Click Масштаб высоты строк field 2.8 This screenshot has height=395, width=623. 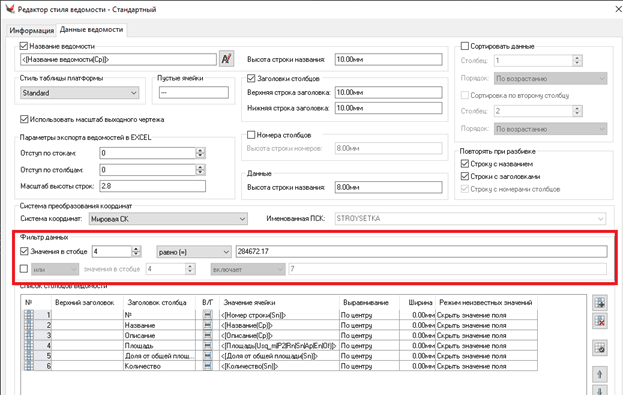tap(153, 186)
